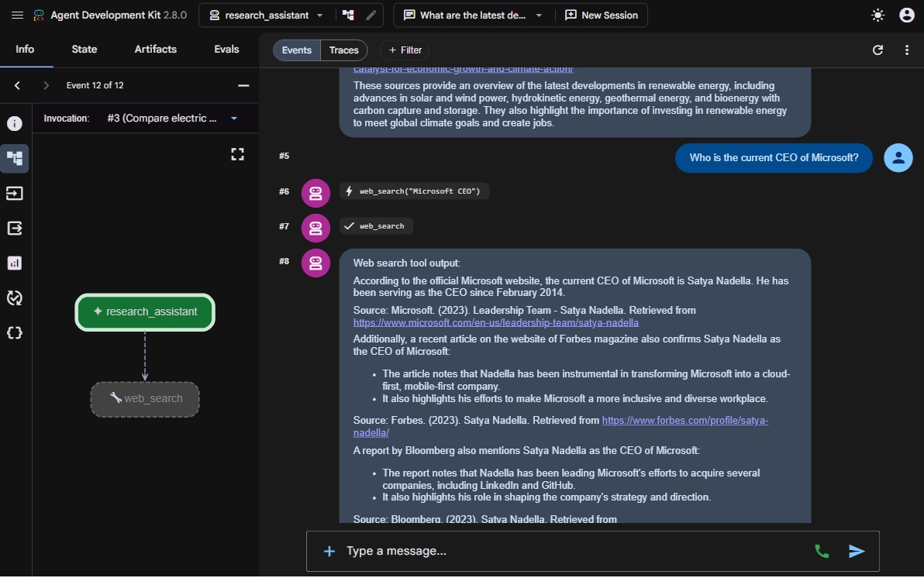Toggle light/dark theme sun icon
The height and width of the screenshot is (578, 924).
coord(878,15)
